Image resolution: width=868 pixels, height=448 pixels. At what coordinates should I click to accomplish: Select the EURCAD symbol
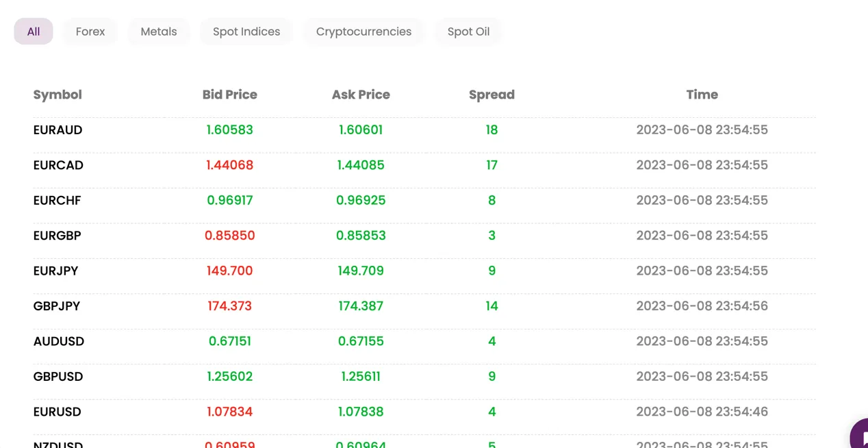[x=58, y=165]
